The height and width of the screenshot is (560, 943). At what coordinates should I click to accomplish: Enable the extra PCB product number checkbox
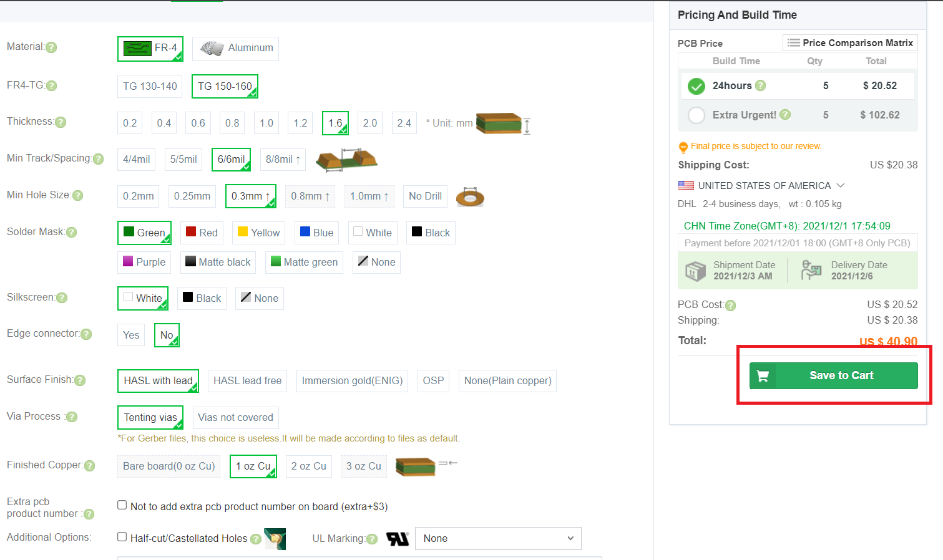tap(122, 505)
